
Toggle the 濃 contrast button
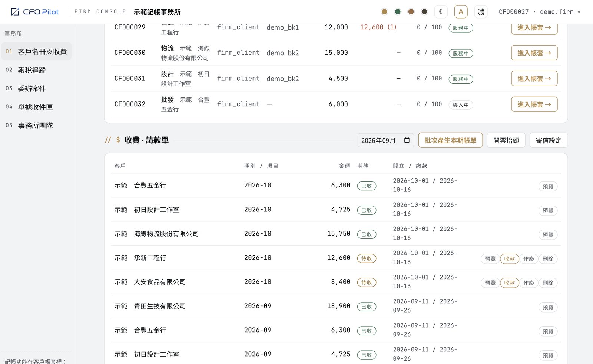pyautogui.click(x=481, y=12)
